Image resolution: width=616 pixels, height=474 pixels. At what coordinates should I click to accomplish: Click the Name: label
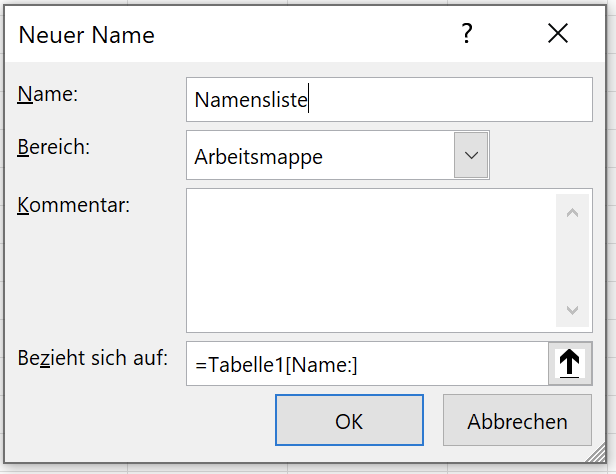[48, 94]
